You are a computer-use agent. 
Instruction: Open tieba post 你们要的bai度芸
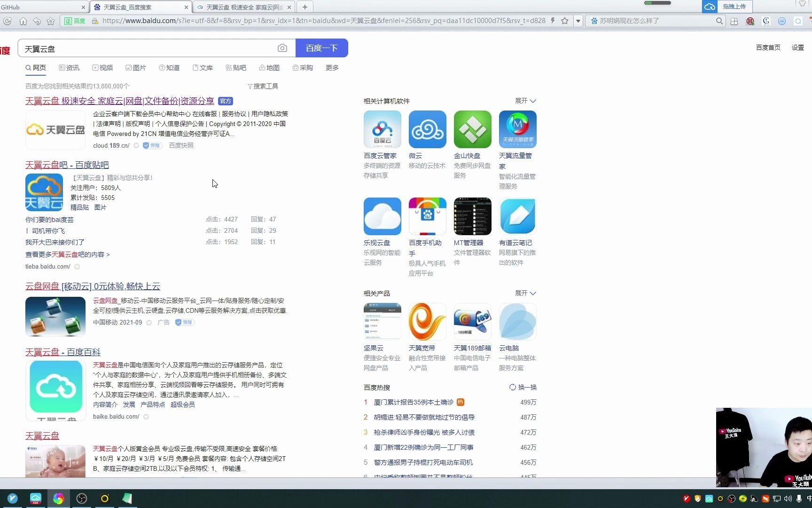coord(49,220)
